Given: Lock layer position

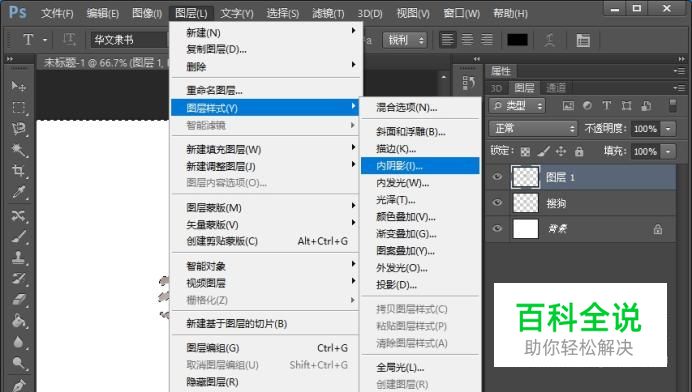Looking at the screenshot, I should coord(561,152).
